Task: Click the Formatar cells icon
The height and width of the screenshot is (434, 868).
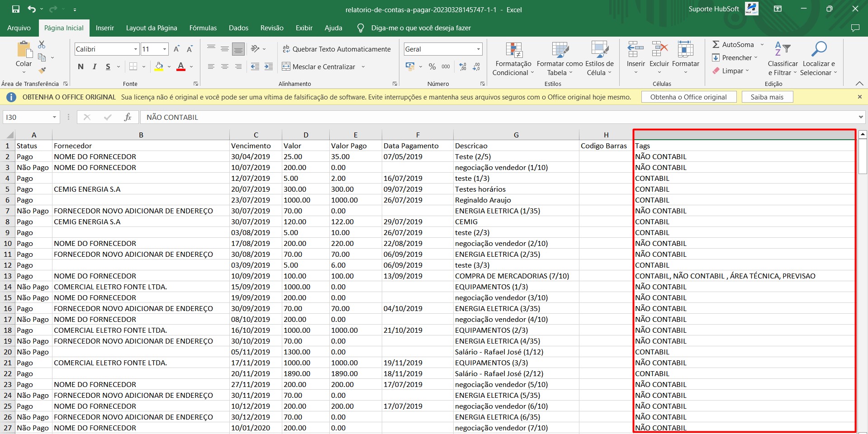Action: [x=686, y=49]
